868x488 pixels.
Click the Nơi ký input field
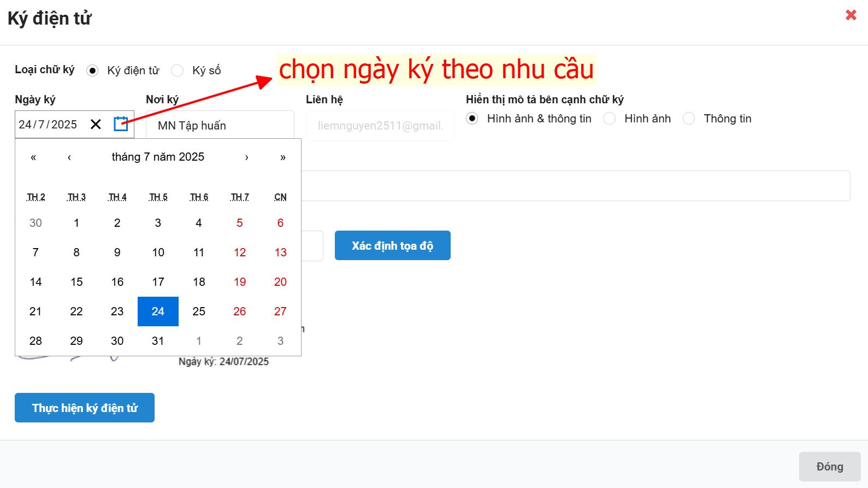(220, 126)
